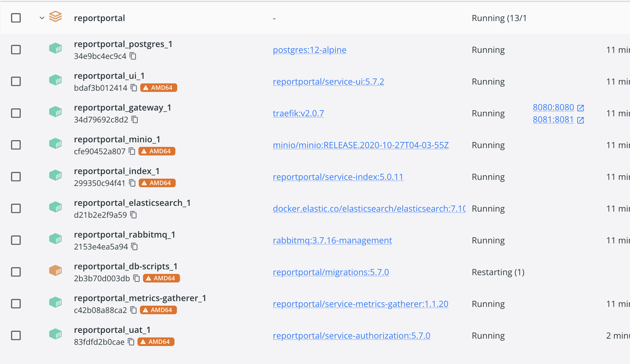Click the Restarting (1) status text
Viewport: 630px width, 364px height.
(x=498, y=272)
